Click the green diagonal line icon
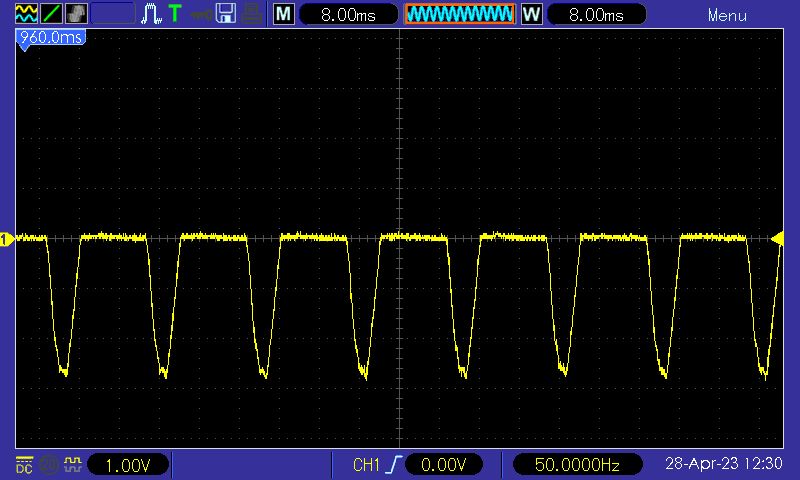The image size is (800, 480). coord(50,14)
